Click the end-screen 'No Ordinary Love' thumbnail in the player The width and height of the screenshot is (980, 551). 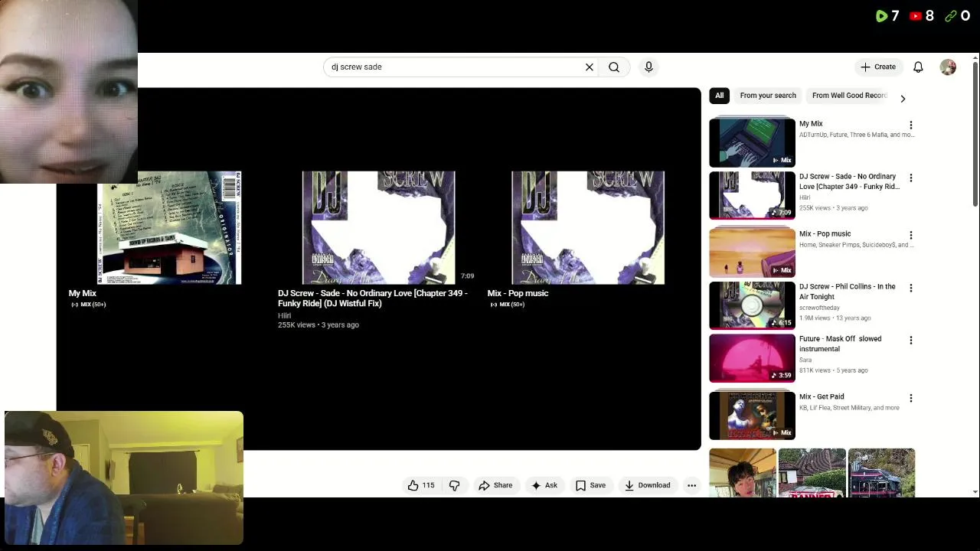(x=378, y=227)
